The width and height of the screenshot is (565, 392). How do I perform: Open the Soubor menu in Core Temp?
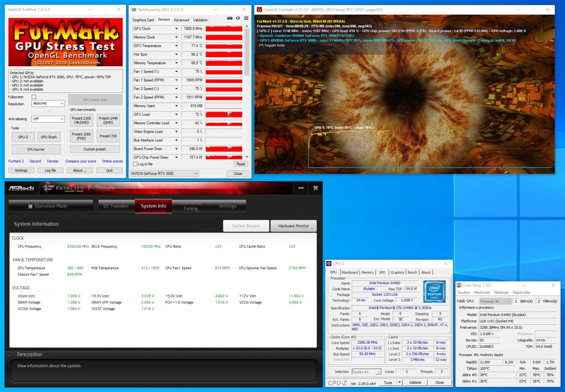click(x=464, y=293)
